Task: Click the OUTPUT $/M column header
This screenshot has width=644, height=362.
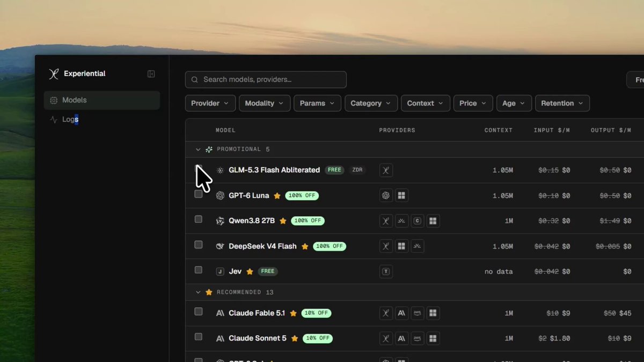Action: 611,130
